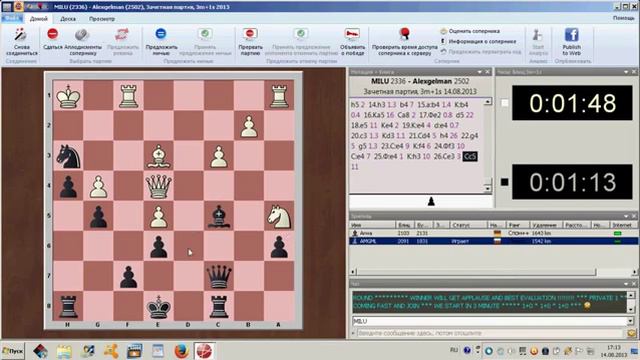Click the Start analysis icon
Screen dimensions: 640x360
[x=538, y=36]
